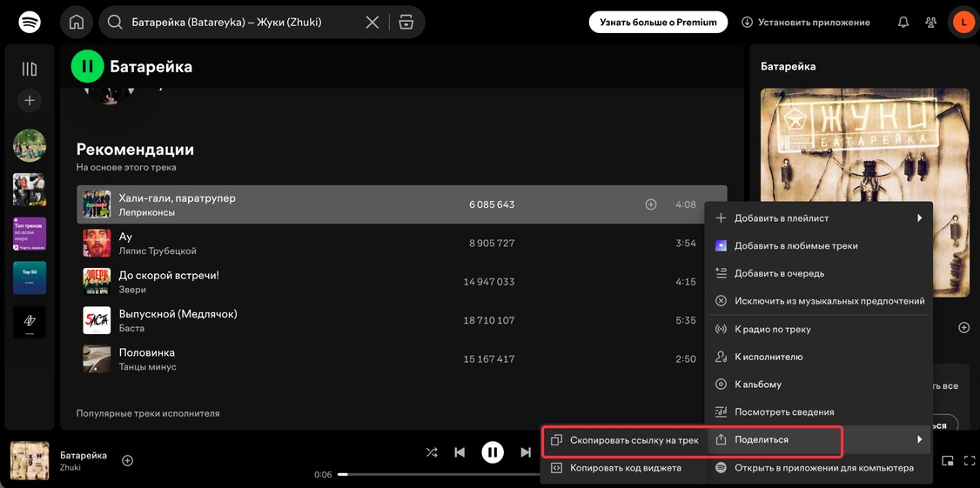The width and height of the screenshot is (980, 488).
Task: Select Скопировать ссылку на трек
Action: pyautogui.click(x=624, y=440)
